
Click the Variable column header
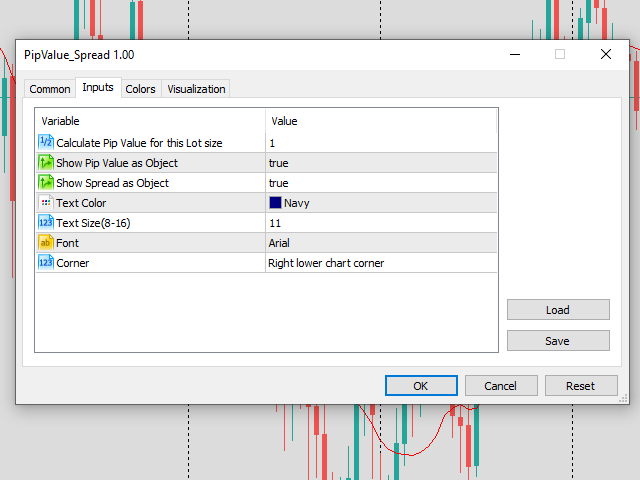tap(151, 121)
